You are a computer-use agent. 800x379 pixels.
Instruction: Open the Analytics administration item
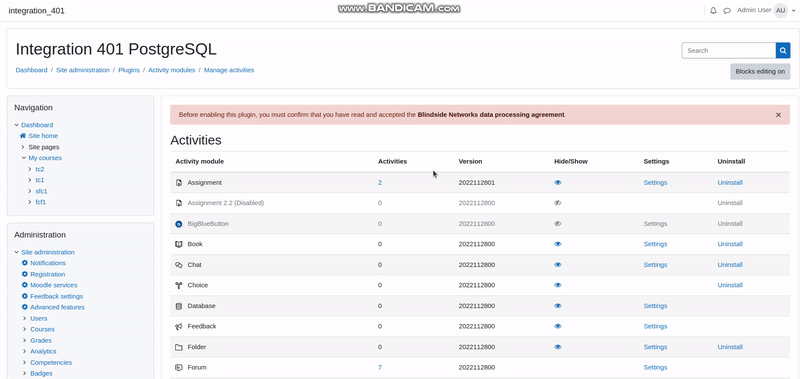pos(43,351)
